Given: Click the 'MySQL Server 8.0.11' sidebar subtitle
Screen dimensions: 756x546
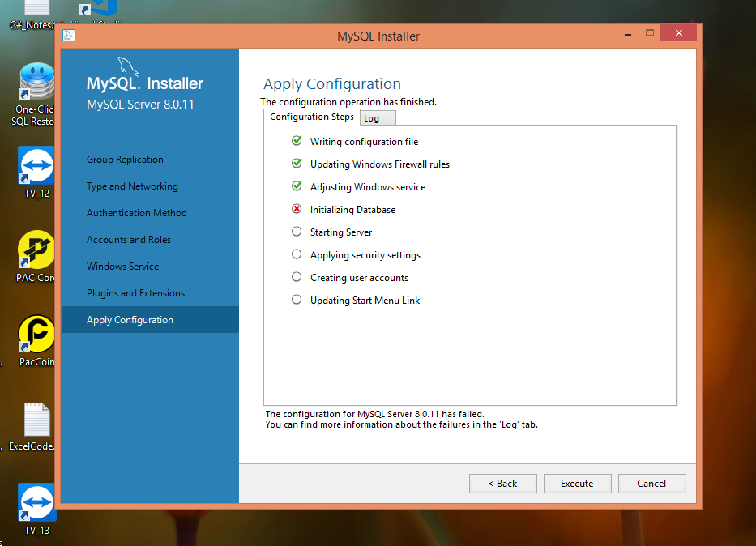Looking at the screenshot, I should click(x=140, y=105).
